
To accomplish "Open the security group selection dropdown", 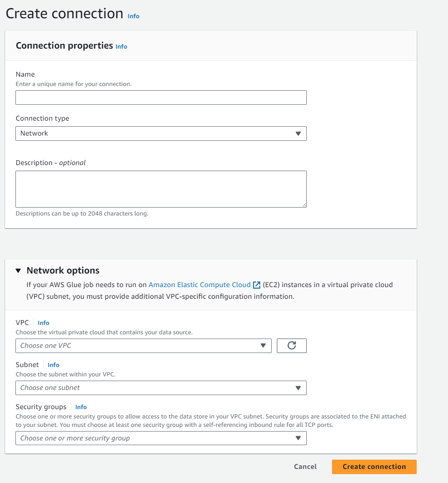I will point(161,438).
